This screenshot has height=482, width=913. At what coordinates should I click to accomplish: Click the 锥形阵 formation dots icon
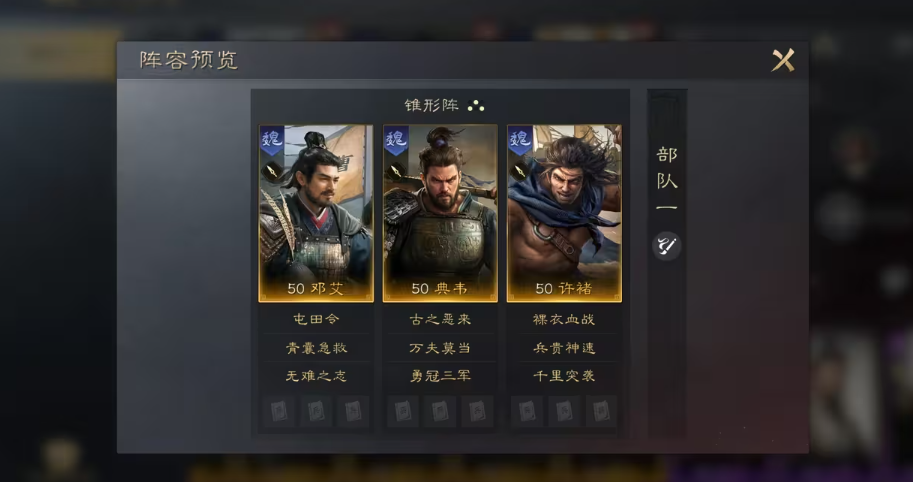click(x=476, y=105)
